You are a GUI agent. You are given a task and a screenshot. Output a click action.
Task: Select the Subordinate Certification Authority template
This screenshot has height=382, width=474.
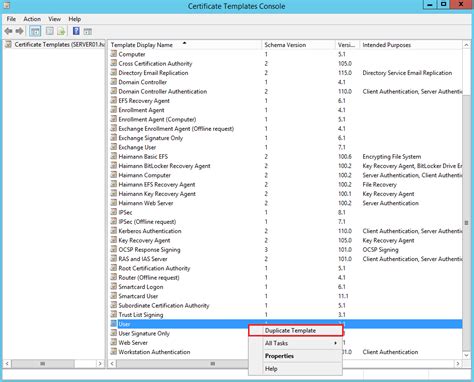click(164, 305)
